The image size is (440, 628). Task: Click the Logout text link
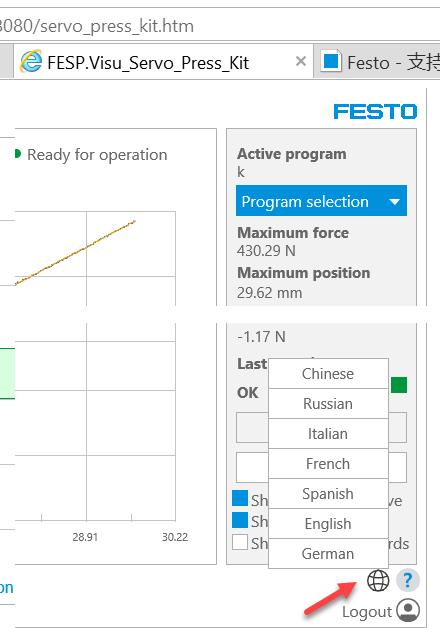(367, 612)
